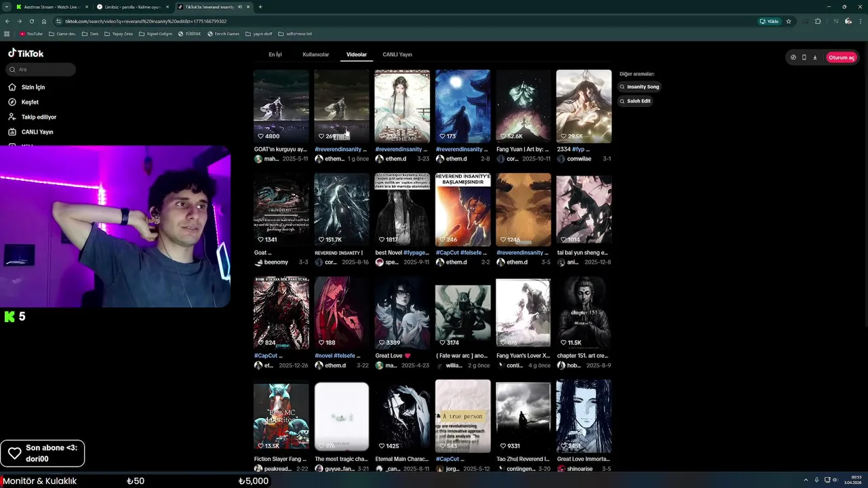This screenshot has height=488, width=868.
Task: Open the Kişisel Gelişim bookmarks folder
Action: [157, 33]
